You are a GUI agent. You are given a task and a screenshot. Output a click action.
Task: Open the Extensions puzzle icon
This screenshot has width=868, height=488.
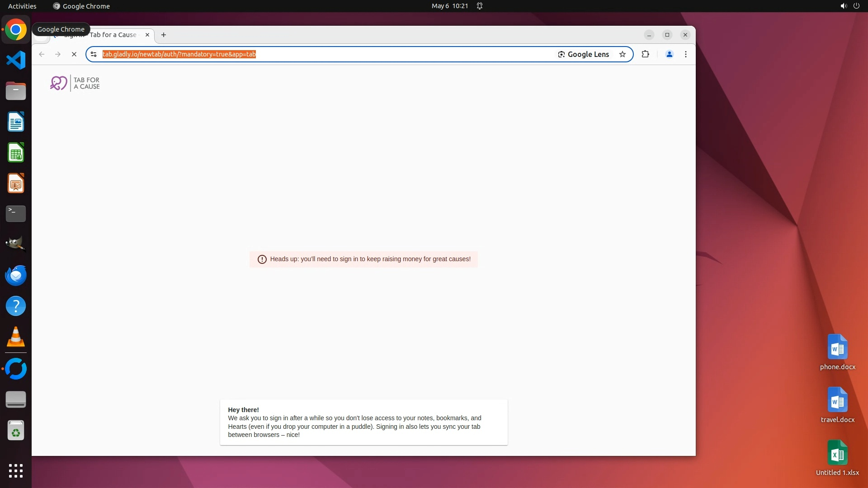645,54
